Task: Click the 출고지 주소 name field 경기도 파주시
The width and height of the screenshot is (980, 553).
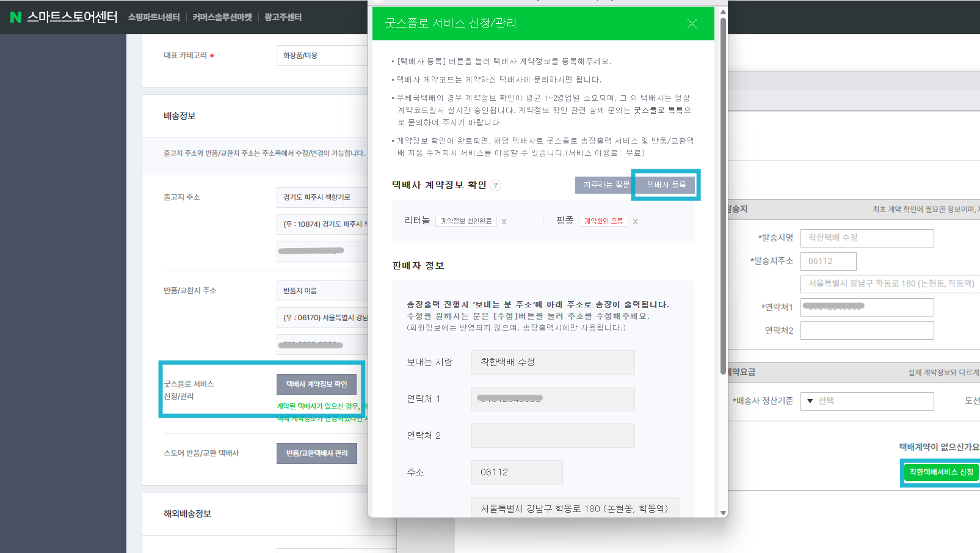Action: click(322, 197)
